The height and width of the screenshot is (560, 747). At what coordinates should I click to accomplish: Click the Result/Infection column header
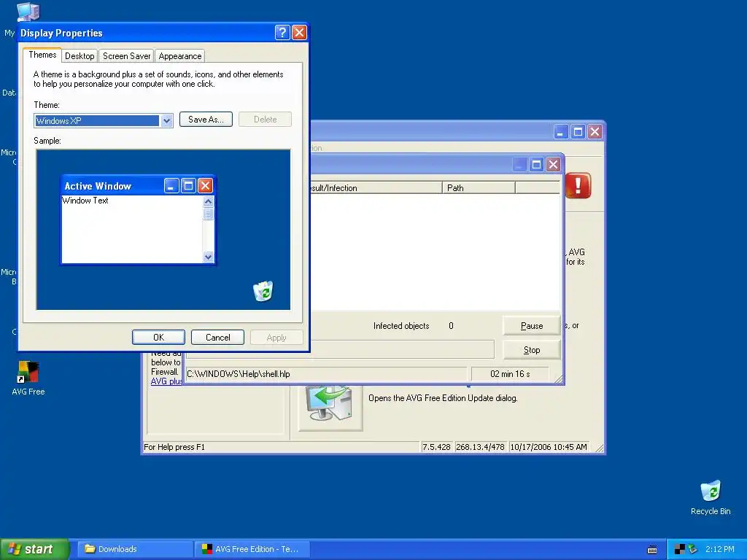(x=376, y=187)
